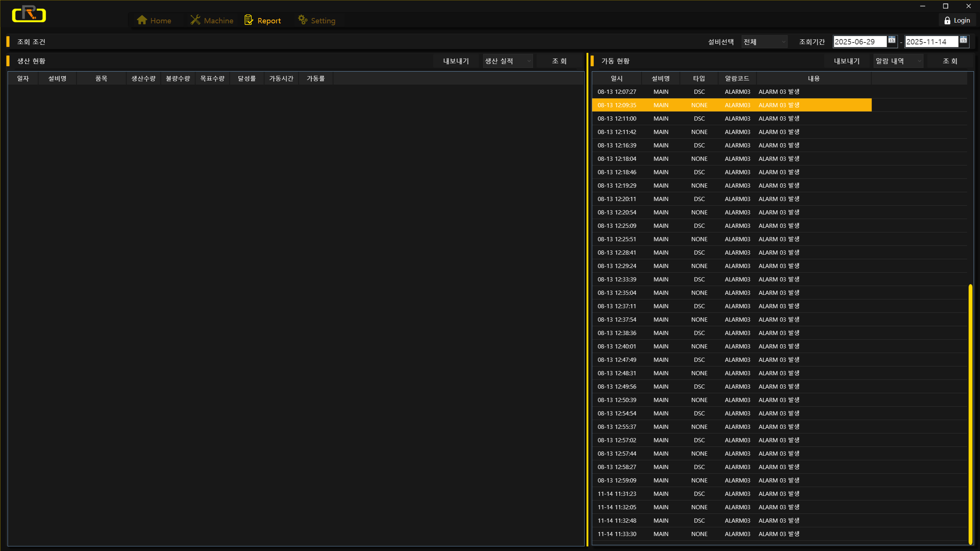This screenshot has height=551, width=980.
Task: Click the start date 2025-06-29 field
Action: pyautogui.click(x=859, y=42)
